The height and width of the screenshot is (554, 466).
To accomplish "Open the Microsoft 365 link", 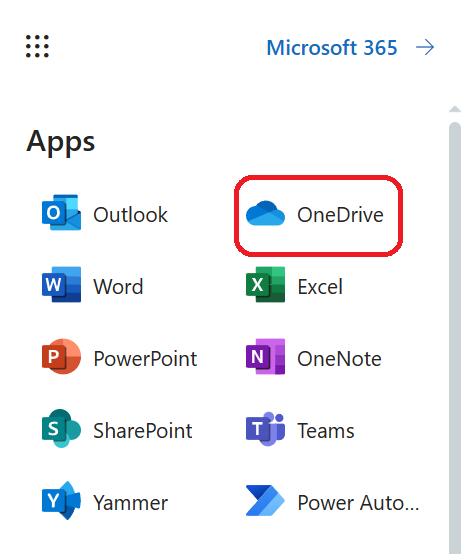I will (x=332, y=48).
